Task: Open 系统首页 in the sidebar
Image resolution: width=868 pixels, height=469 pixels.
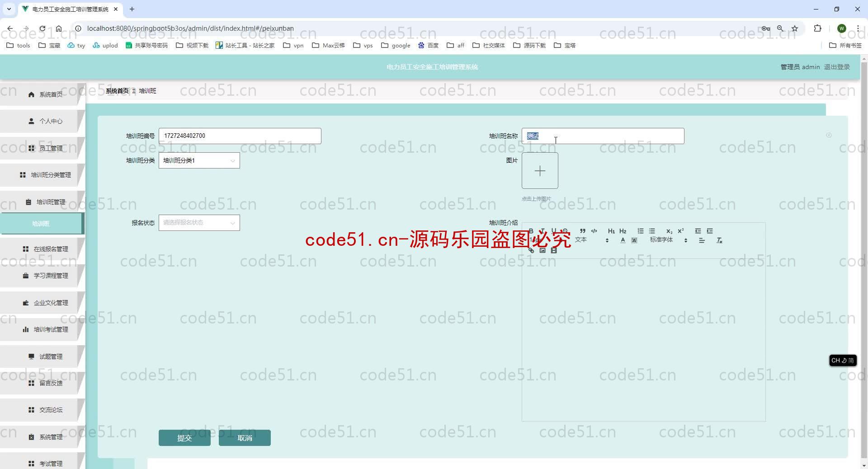Action: tap(42, 94)
